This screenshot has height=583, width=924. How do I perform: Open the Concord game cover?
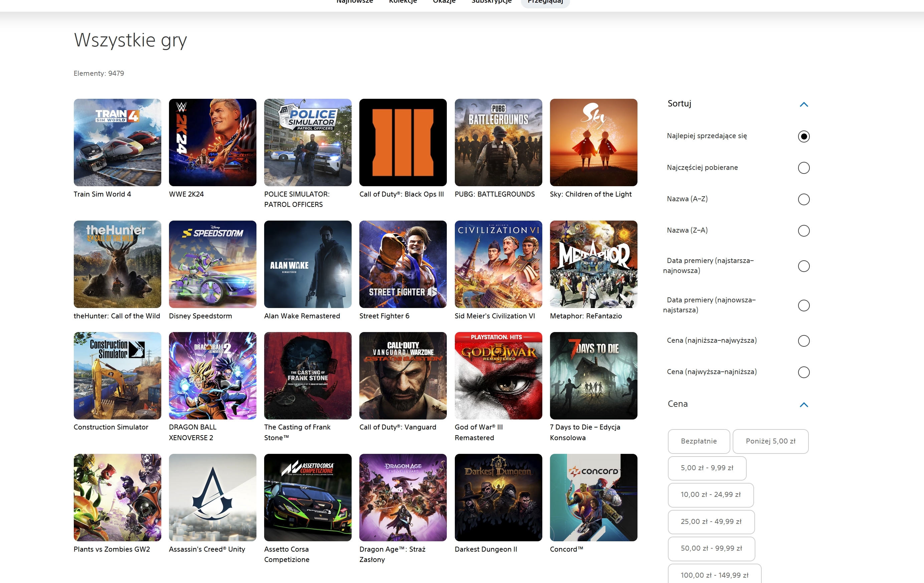click(593, 497)
